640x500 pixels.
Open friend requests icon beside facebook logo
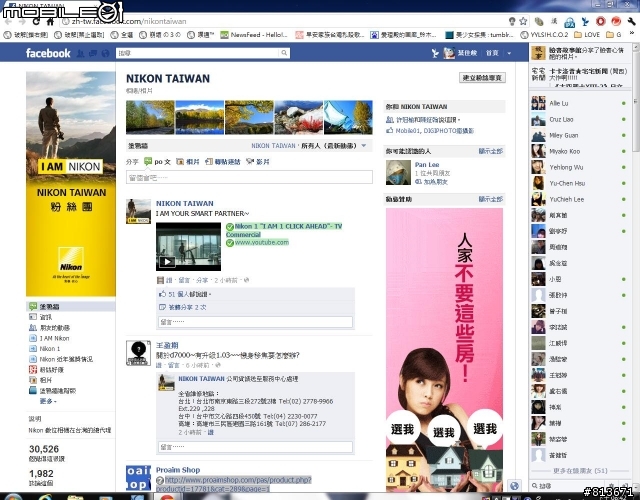[x=81, y=53]
